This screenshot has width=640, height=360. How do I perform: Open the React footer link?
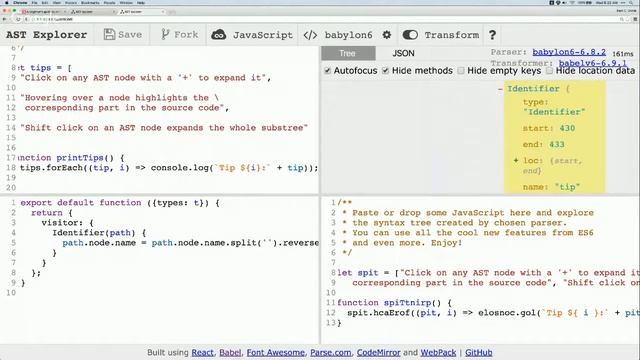(x=202, y=352)
